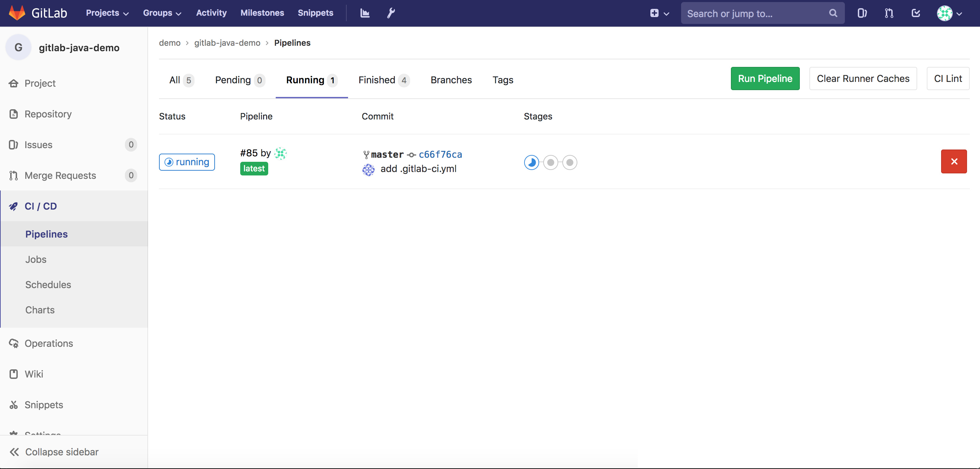Viewport: 980px width, 469px height.
Task: Open the To-Do list checkmark icon
Action: point(916,13)
